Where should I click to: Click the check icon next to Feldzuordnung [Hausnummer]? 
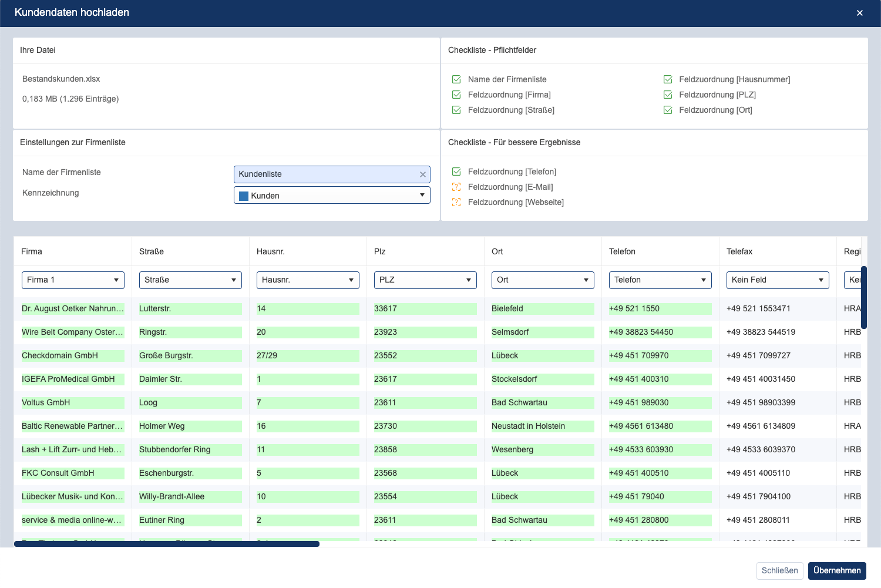[x=667, y=79]
